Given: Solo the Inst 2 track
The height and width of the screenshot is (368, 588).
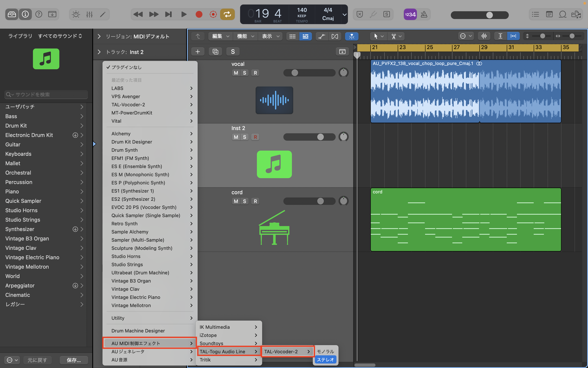Looking at the screenshot, I should (244, 137).
